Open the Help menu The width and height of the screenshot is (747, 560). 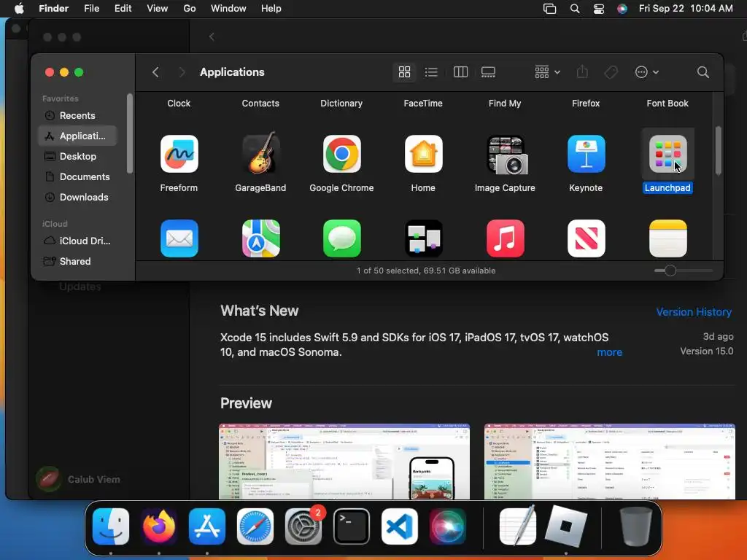click(271, 9)
